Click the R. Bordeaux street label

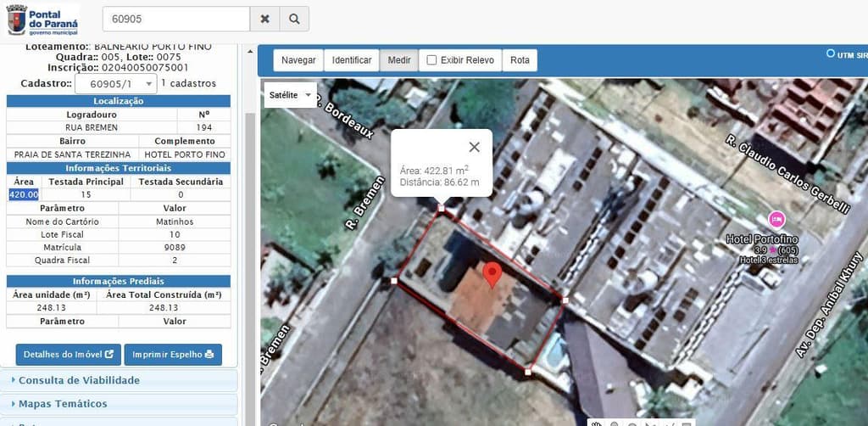345,117
